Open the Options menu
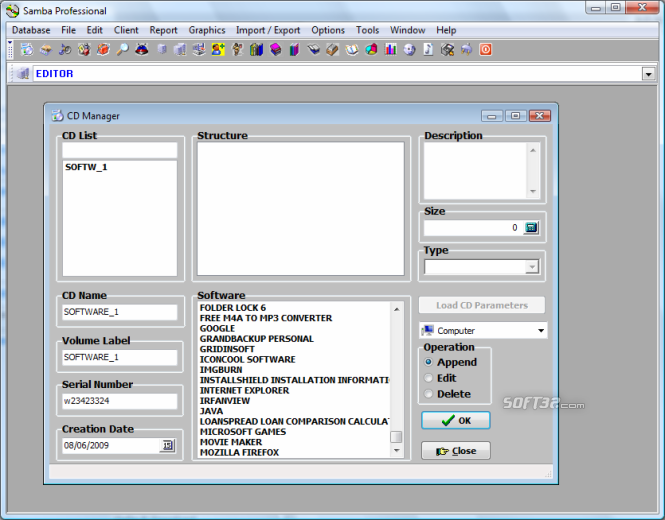This screenshot has width=665, height=520. [x=328, y=30]
